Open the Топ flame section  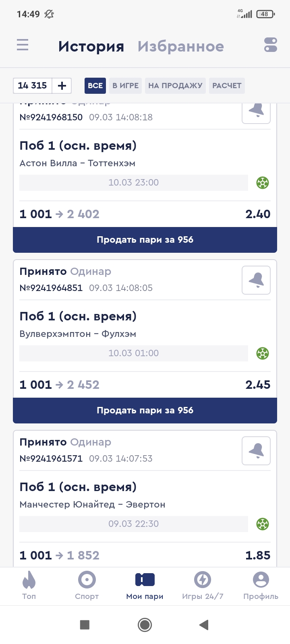tap(29, 586)
